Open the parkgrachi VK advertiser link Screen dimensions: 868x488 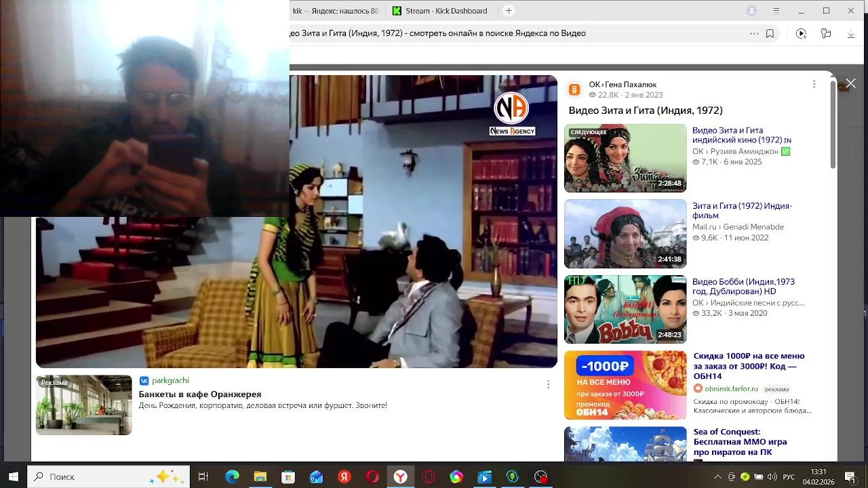[x=170, y=381]
